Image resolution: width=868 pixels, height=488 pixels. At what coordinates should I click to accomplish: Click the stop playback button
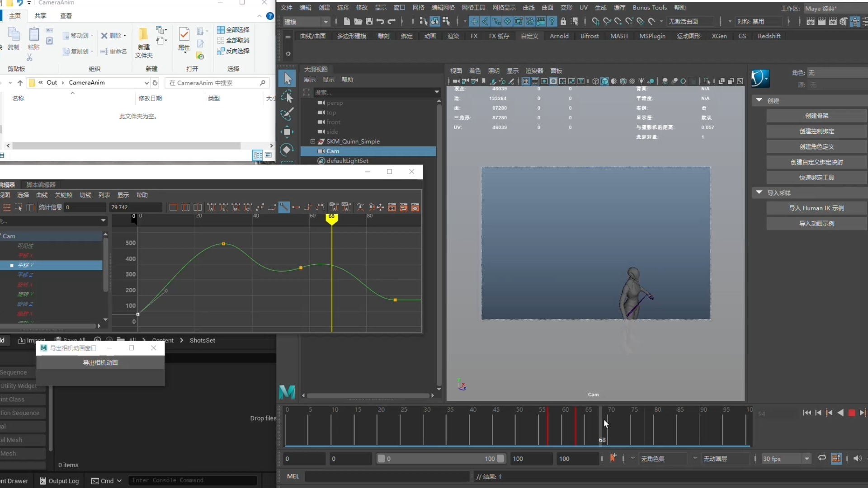pos(852,413)
